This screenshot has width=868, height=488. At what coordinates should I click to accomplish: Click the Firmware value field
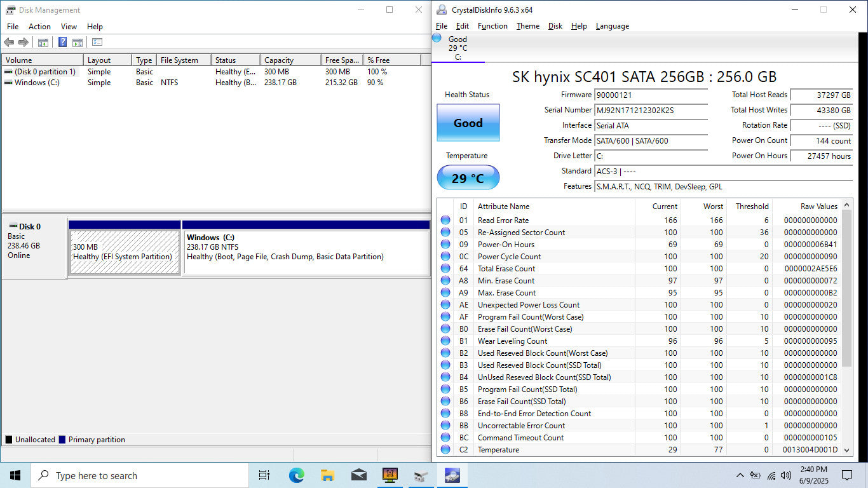pos(650,95)
